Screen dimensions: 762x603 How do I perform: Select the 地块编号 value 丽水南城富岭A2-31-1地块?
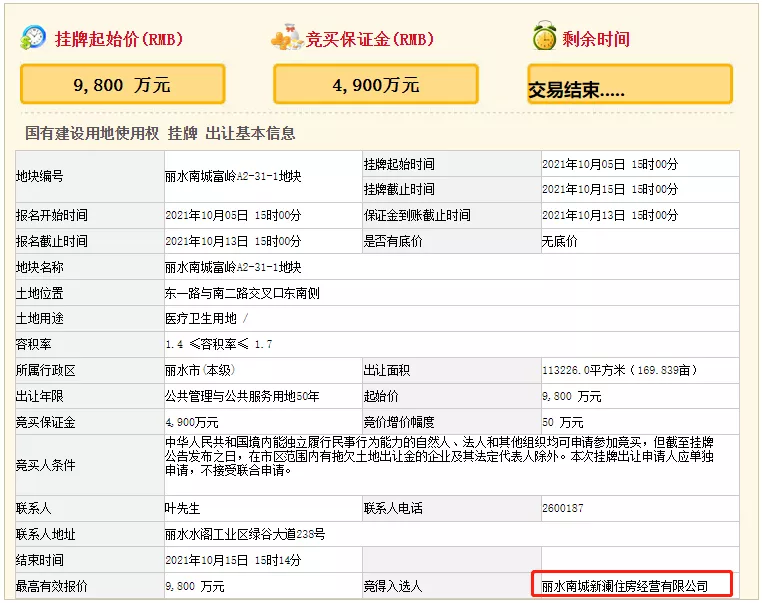click(233, 176)
